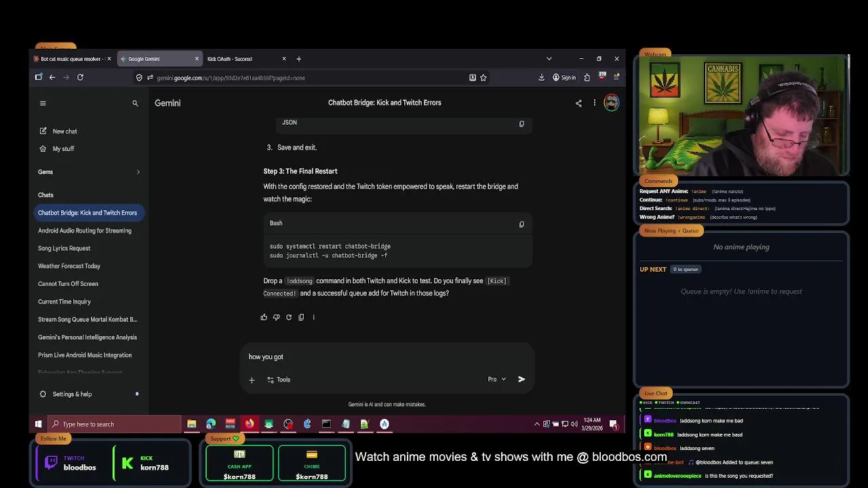Screen dimensions: 868x488
Task: Click the plus upload button in prompt box
Action: 252,380
